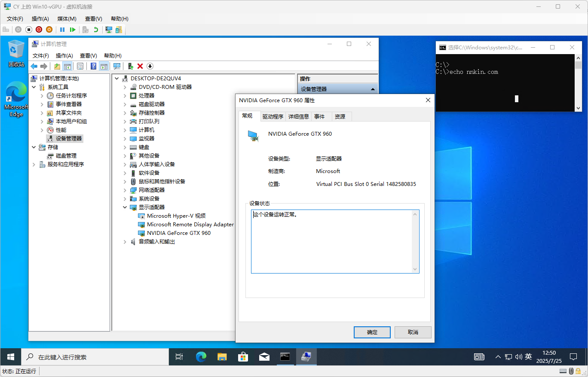Click the Revert checkpoint green arrow icon

pos(95,30)
